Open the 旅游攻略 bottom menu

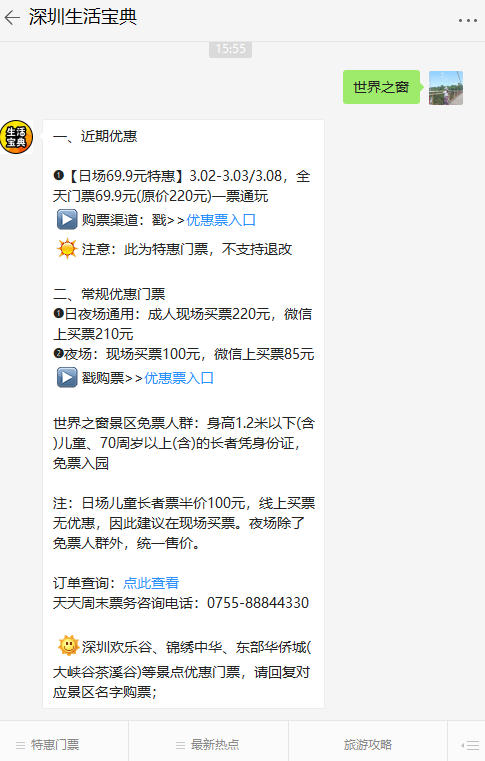pos(368,744)
